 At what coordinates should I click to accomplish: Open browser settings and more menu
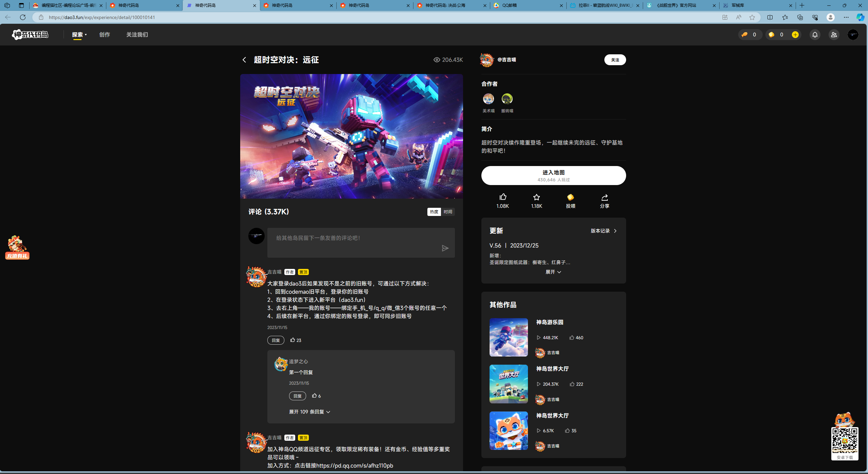(x=846, y=17)
